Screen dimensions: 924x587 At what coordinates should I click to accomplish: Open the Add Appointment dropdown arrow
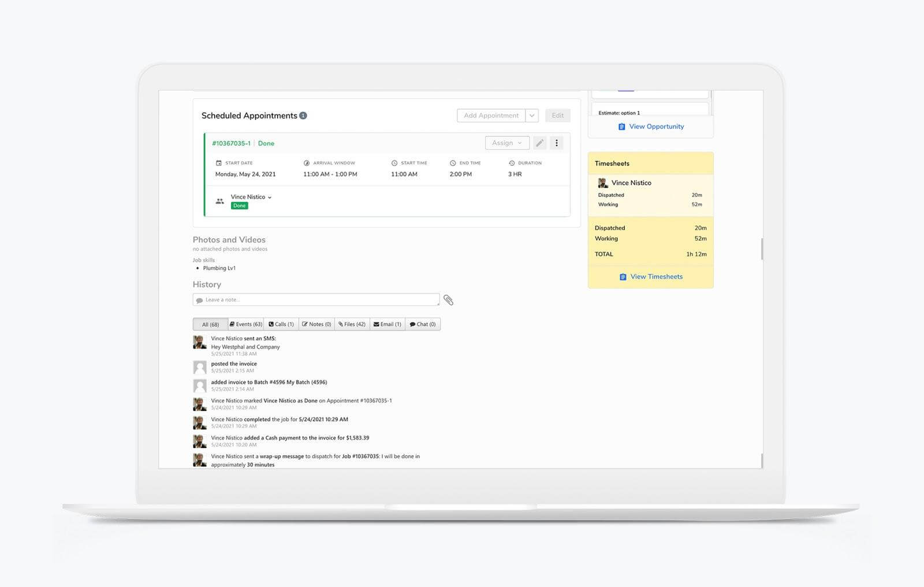[x=532, y=115]
